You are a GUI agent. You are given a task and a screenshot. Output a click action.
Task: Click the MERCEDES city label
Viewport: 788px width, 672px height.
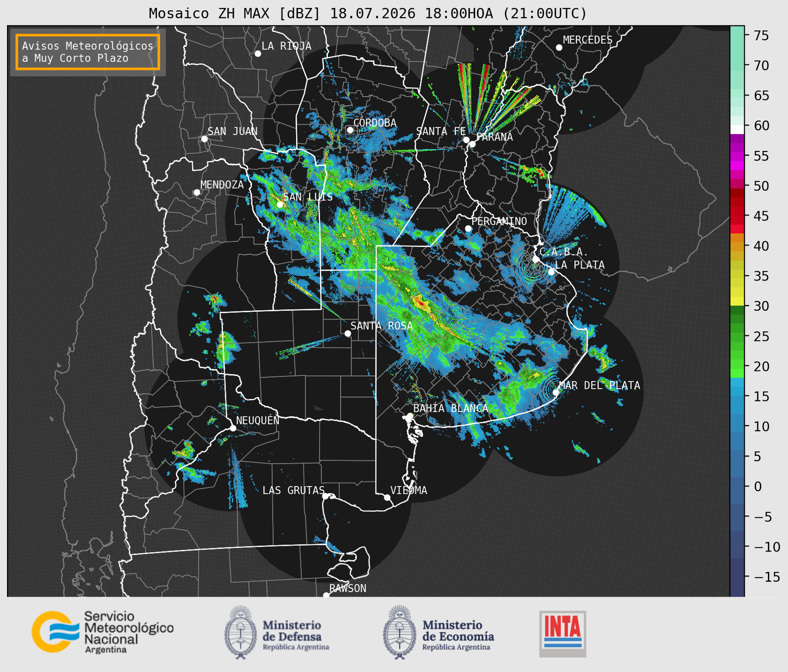[x=588, y=40]
